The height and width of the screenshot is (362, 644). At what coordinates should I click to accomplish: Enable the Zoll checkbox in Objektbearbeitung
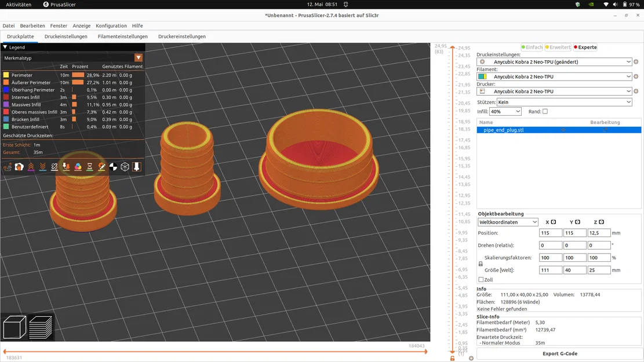481,279
